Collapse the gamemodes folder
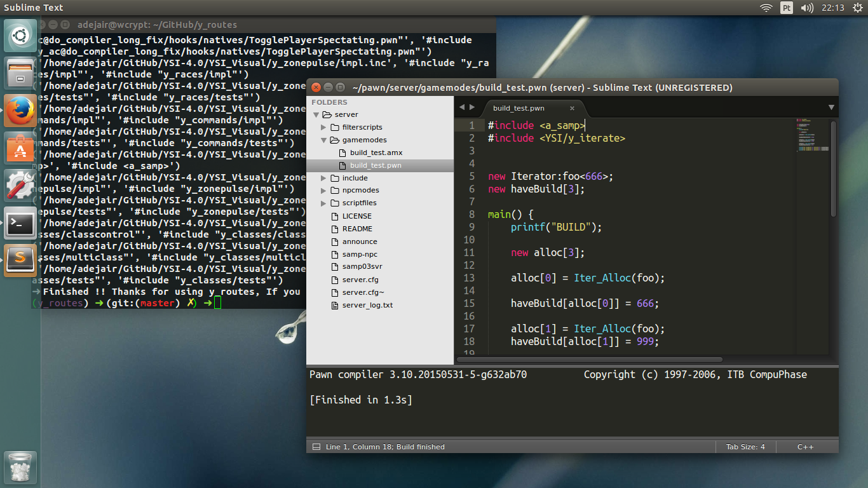This screenshot has height=488, width=868. [x=323, y=140]
